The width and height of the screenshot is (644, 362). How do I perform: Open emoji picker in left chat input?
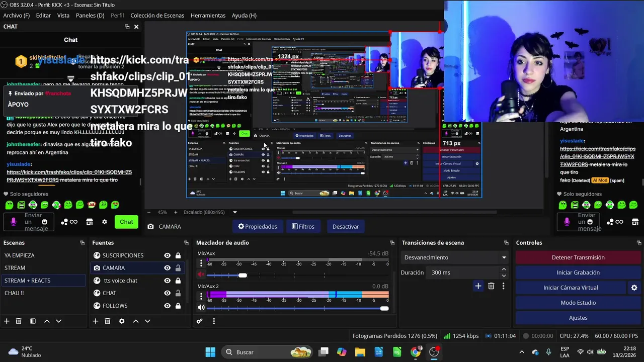pos(45,222)
